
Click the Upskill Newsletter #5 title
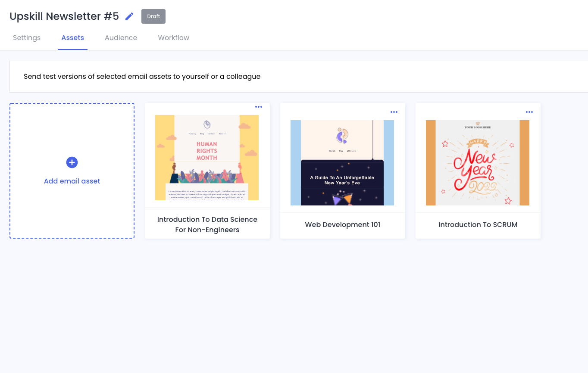[64, 16]
